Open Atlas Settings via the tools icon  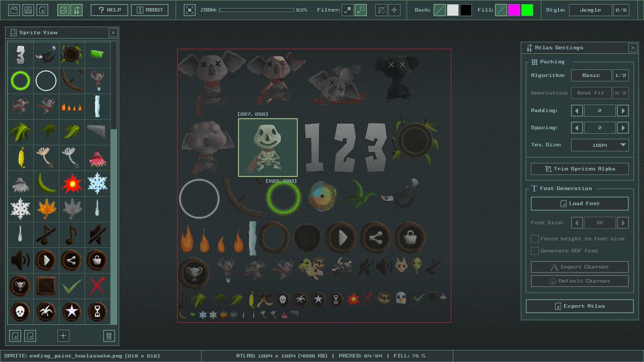[76, 9]
